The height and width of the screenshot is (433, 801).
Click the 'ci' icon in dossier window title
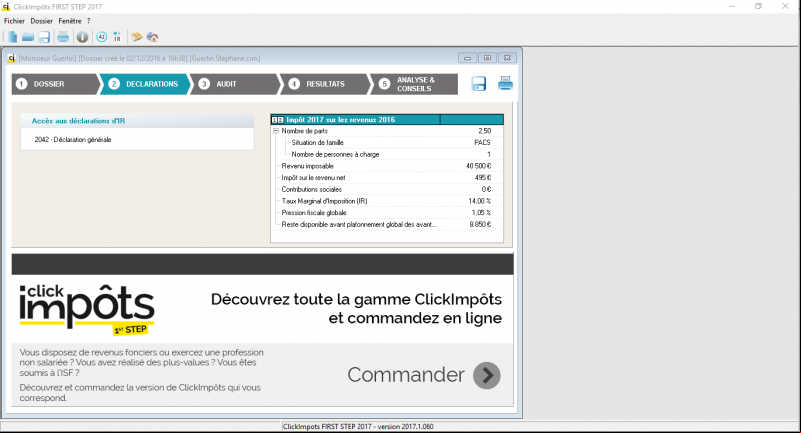pos(11,58)
